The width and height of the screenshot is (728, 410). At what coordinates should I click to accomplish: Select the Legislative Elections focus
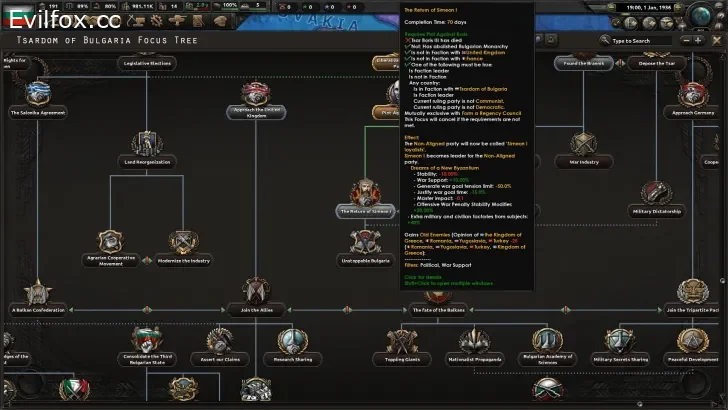[147, 63]
